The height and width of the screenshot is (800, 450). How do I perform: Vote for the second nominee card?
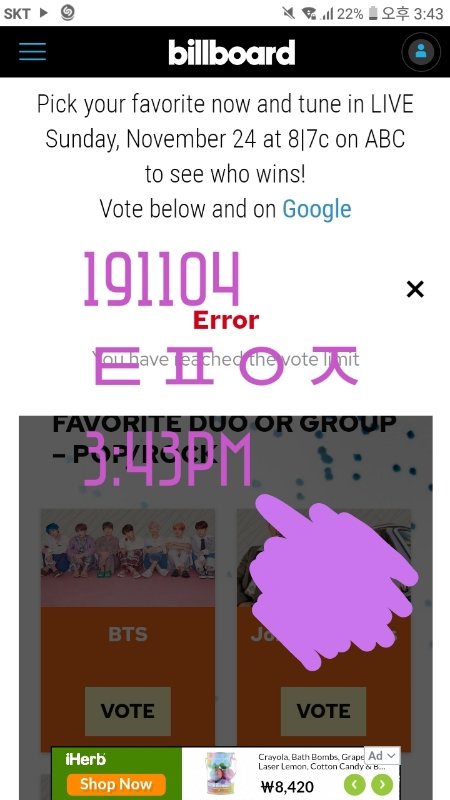[x=323, y=711]
